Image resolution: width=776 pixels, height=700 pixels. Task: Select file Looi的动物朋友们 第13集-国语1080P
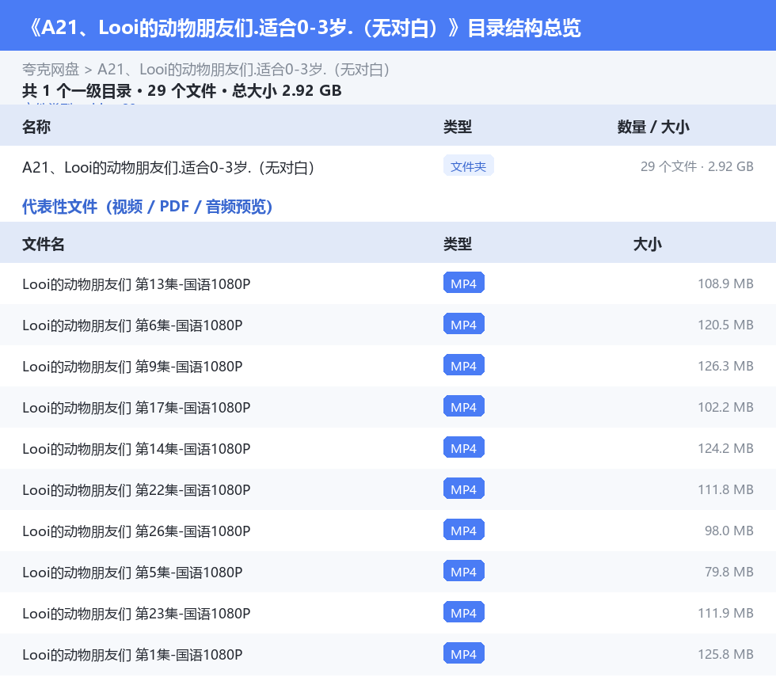pos(136,284)
